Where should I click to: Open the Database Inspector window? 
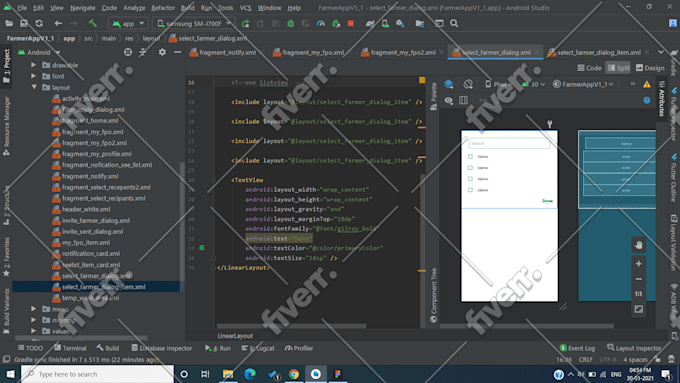pos(161,348)
